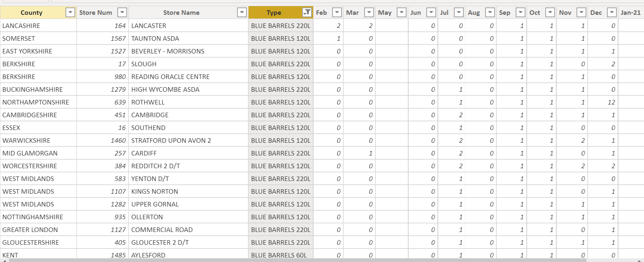Screen dimensions: 644x262
Task: Click the HIGH WYCOMBE ASDA cell
Action: click(188, 89)
